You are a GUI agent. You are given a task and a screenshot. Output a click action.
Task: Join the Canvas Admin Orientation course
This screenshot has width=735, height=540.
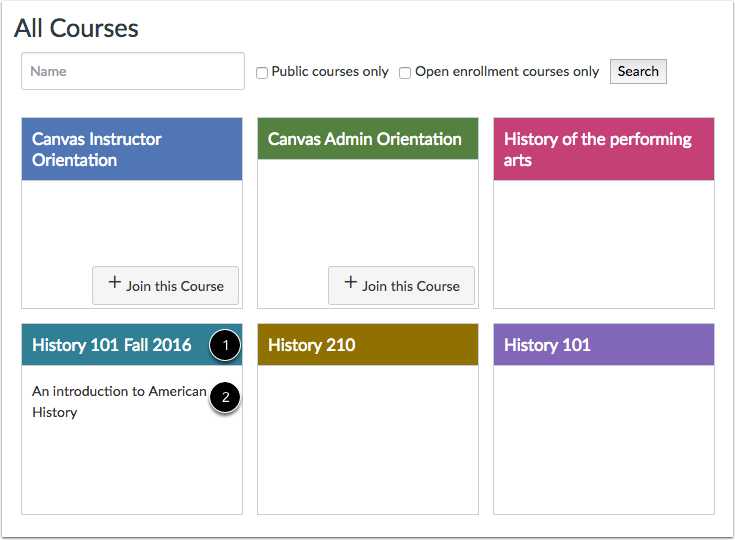pos(402,285)
